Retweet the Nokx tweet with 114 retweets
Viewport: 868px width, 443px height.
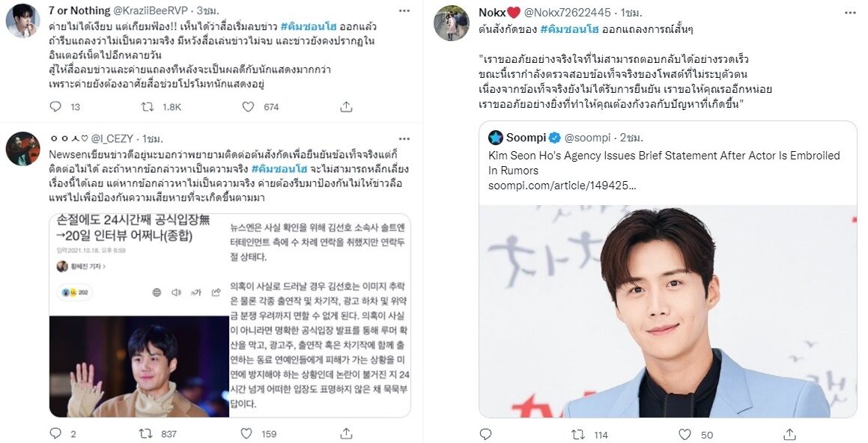578,435
